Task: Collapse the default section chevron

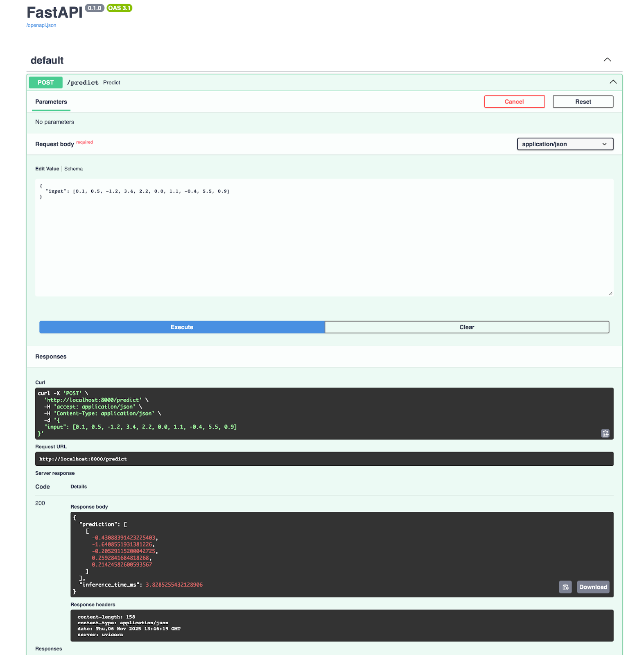Action: pyautogui.click(x=607, y=60)
